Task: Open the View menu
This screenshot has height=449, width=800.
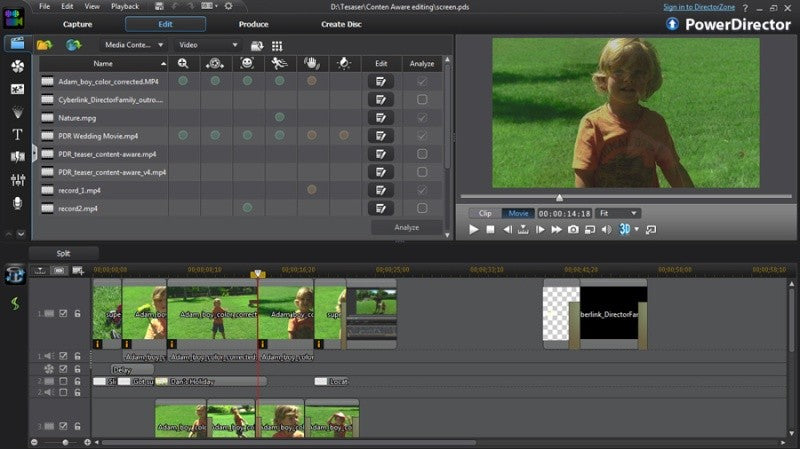Action: tap(92, 6)
